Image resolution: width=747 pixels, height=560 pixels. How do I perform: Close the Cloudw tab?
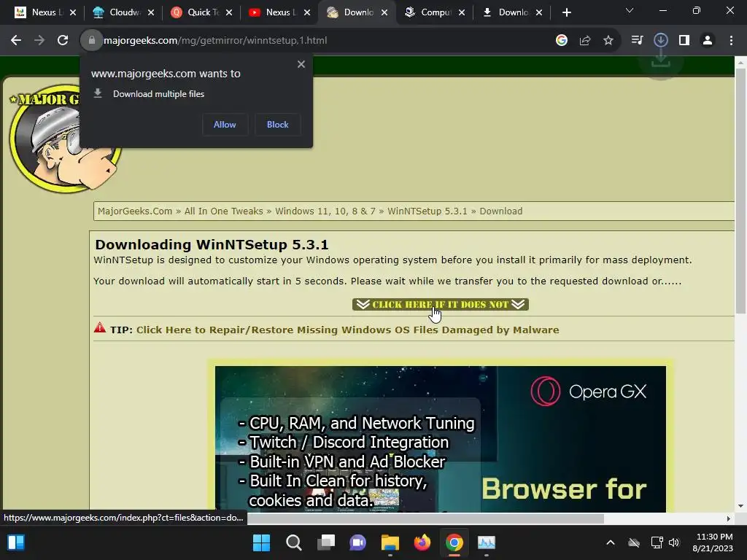[151, 13]
